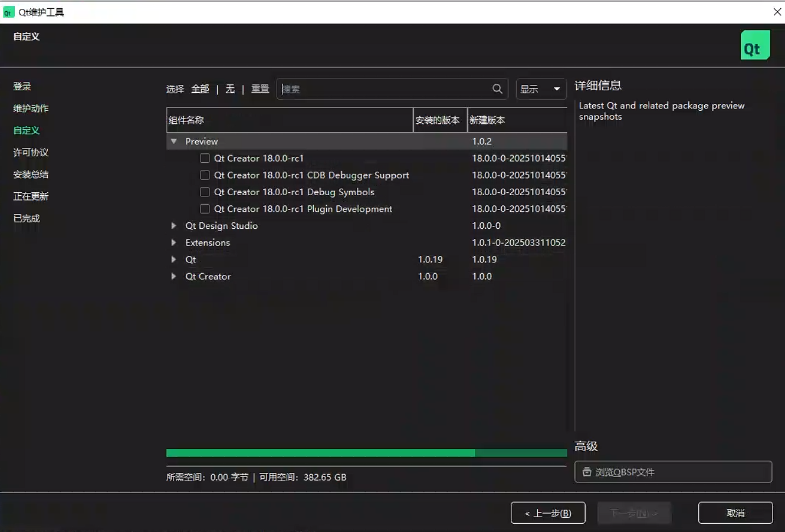Click the Qt logo in header
Screen dimensions: 785x532
click(x=756, y=45)
